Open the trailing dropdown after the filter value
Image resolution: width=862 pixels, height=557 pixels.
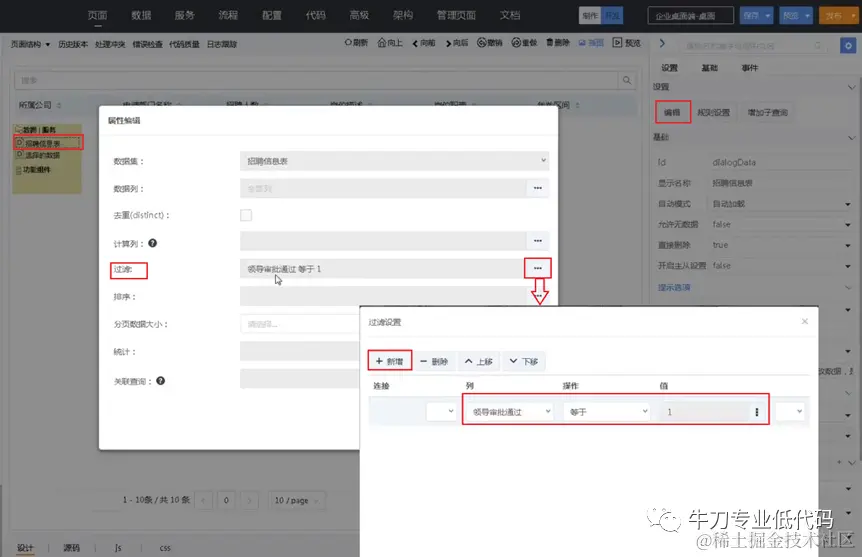[x=790, y=411]
